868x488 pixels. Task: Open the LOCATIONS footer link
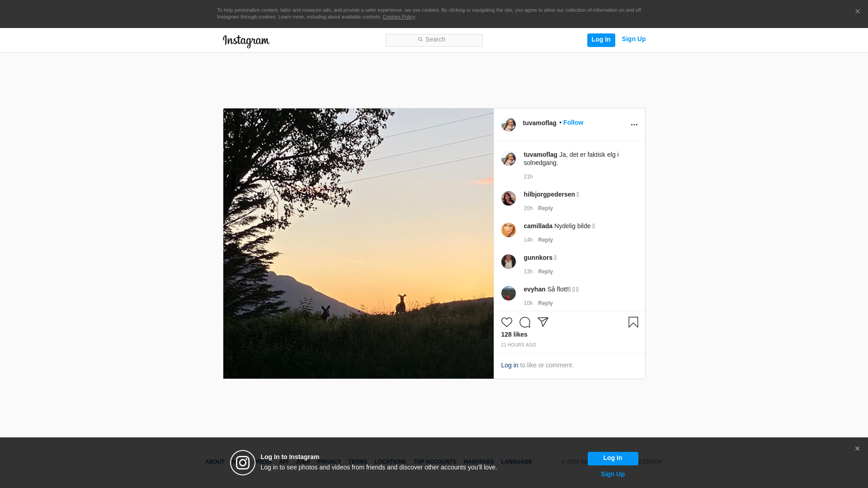point(390,462)
